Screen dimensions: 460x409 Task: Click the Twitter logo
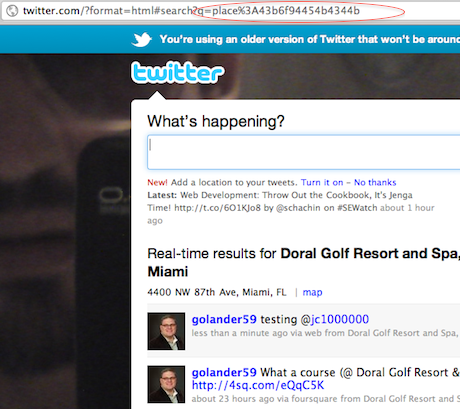coord(178,72)
